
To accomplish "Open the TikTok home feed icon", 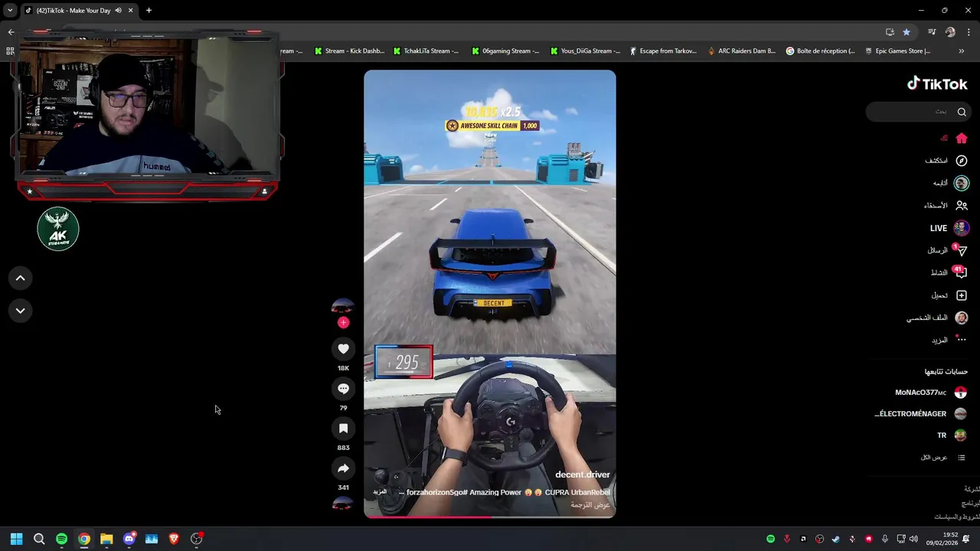I will (962, 139).
